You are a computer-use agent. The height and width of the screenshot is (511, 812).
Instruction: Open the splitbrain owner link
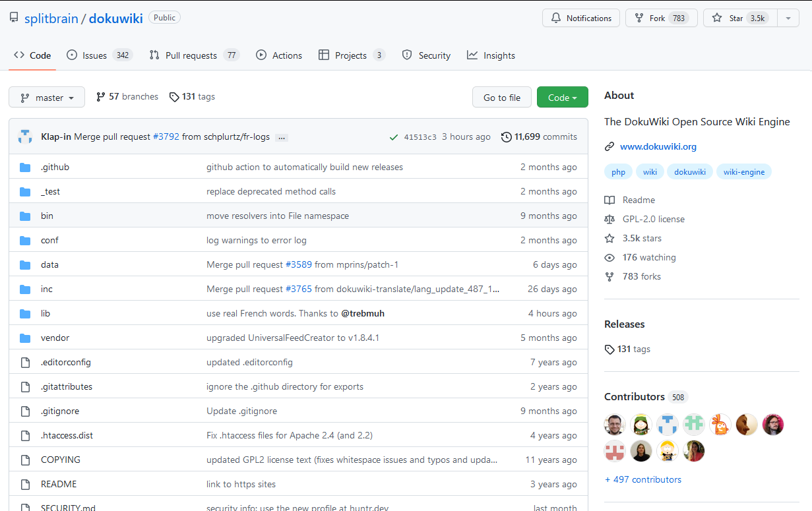pos(51,18)
